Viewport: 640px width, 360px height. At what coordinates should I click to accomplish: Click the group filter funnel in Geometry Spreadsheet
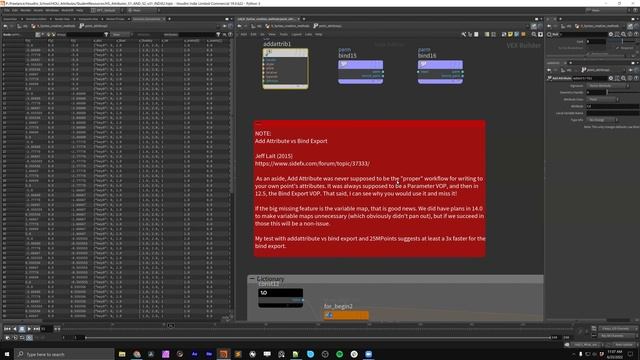click(107, 35)
